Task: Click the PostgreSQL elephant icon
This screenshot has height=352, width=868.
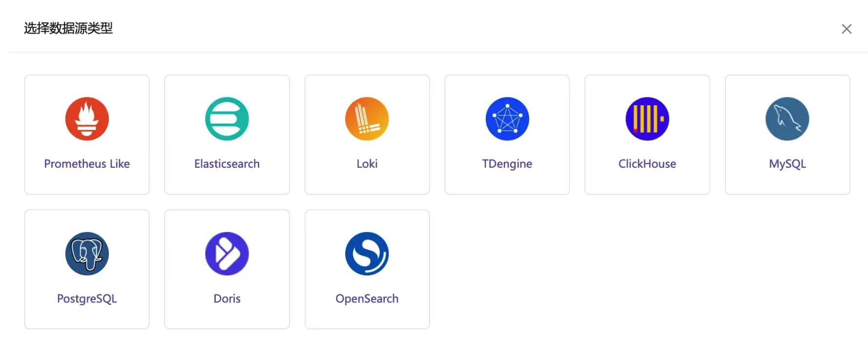Action: tap(87, 254)
